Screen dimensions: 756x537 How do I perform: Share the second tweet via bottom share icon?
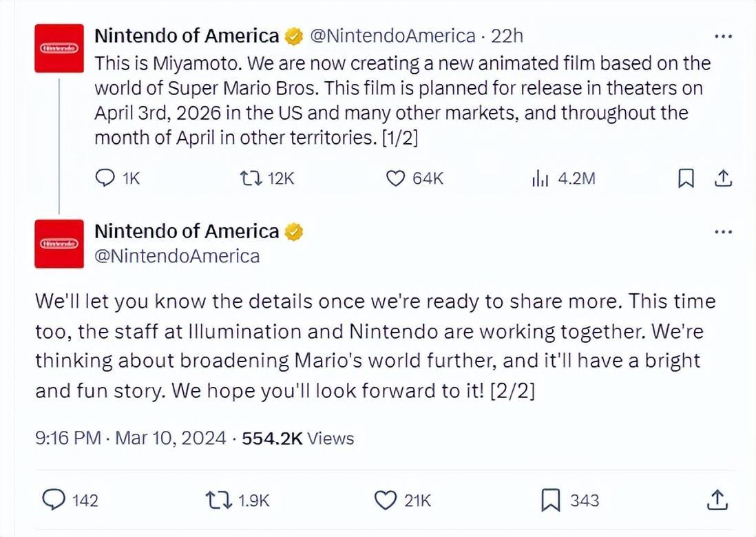coord(716,500)
